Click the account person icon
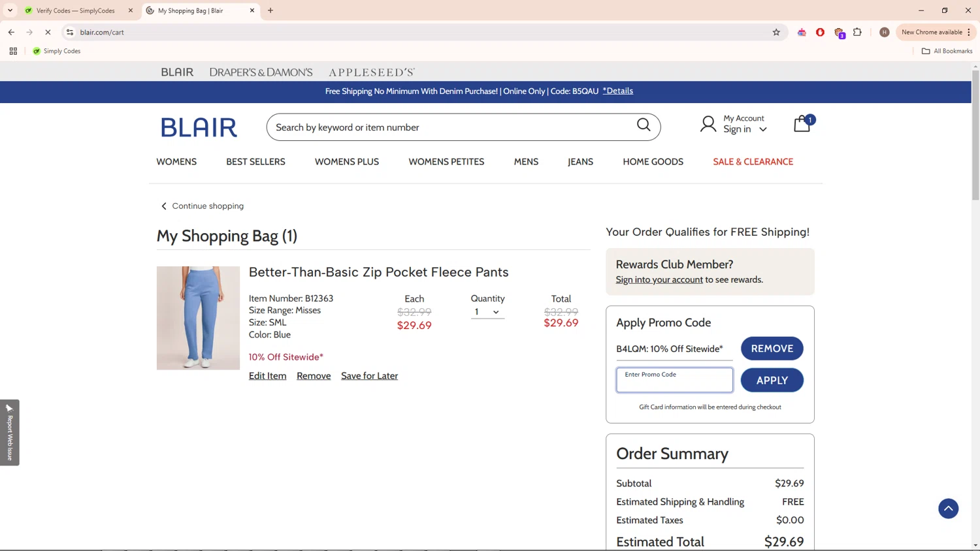Viewport: 980px width, 551px height. point(708,124)
